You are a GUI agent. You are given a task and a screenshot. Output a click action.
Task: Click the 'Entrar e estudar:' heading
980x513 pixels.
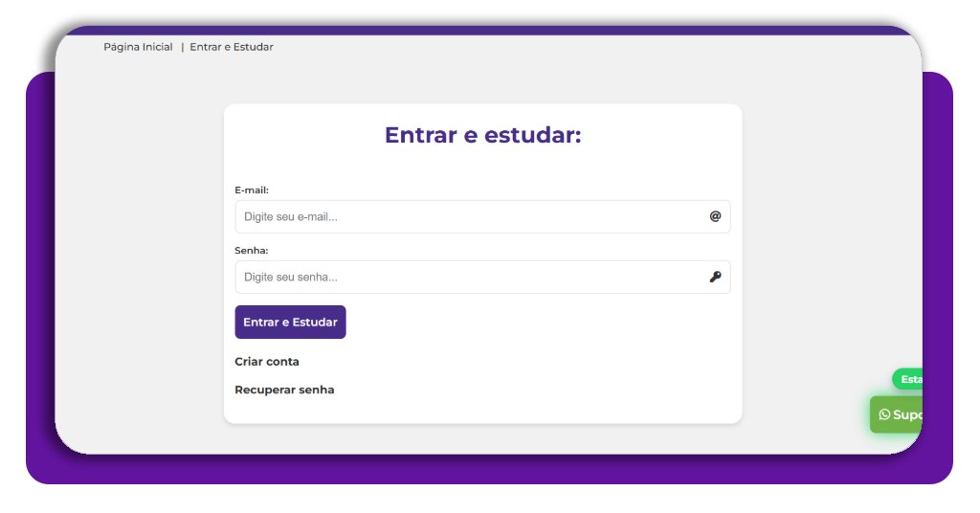(482, 135)
